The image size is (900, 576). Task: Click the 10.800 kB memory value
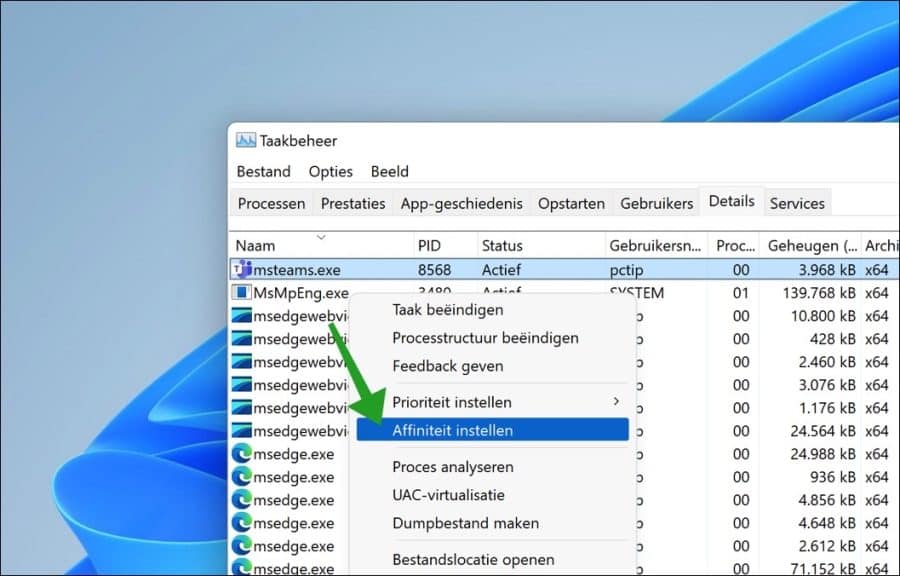click(823, 316)
